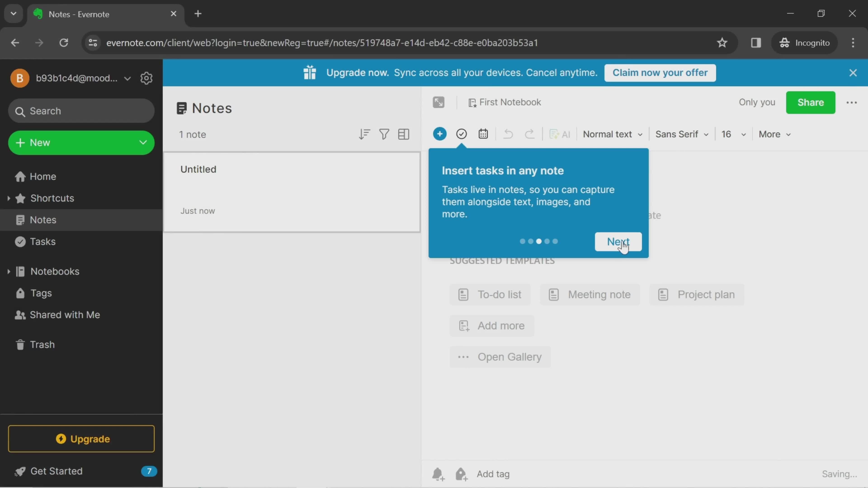Click the redo arrow icon
This screenshot has height=488, width=868.
pos(528,134)
